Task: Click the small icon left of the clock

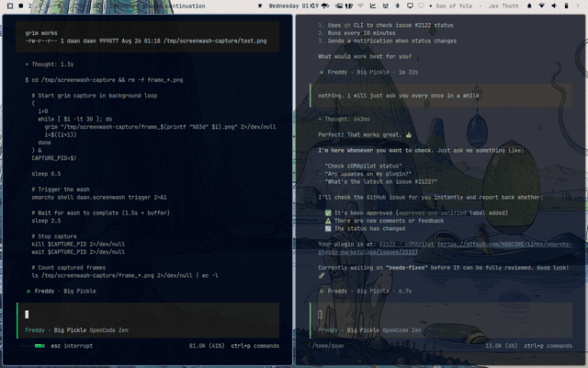Action: tap(260, 6)
